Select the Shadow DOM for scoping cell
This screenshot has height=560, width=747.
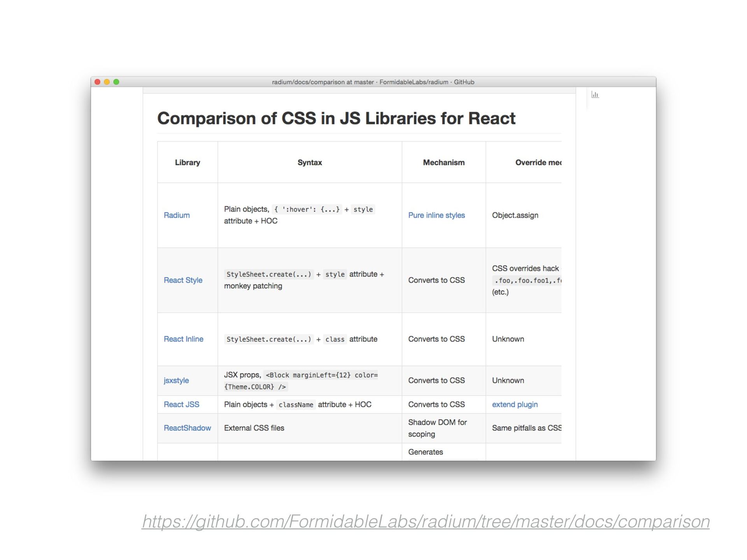[437, 428]
